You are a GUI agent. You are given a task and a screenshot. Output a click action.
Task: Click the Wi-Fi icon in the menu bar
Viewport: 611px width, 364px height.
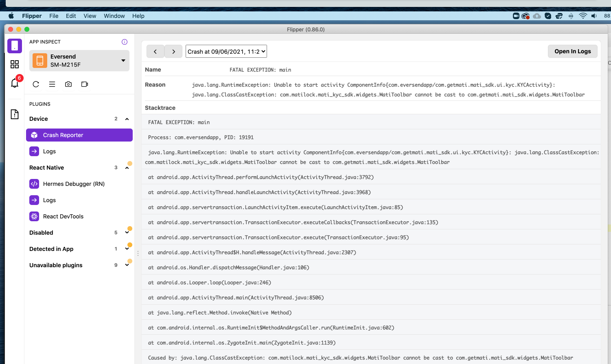[583, 16]
